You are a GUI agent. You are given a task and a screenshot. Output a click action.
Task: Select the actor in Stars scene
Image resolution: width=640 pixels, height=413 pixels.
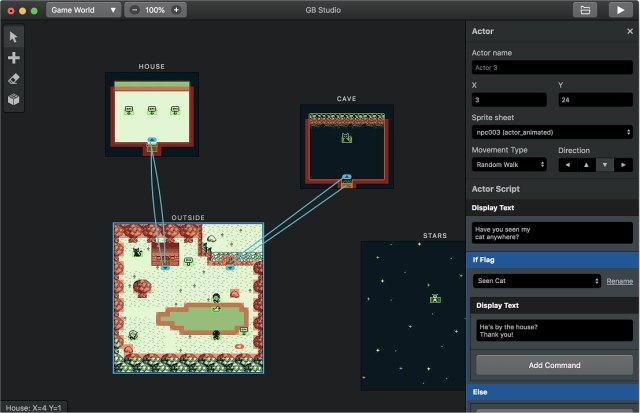(x=436, y=299)
